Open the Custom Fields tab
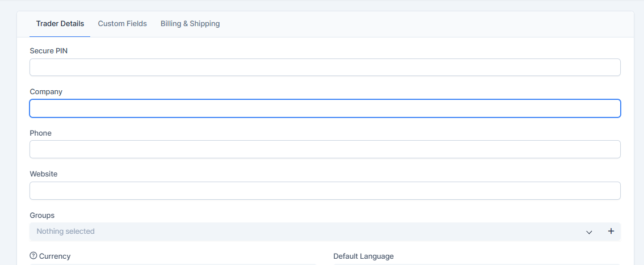The height and width of the screenshot is (265, 644). pyautogui.click(x=123, y=24)
